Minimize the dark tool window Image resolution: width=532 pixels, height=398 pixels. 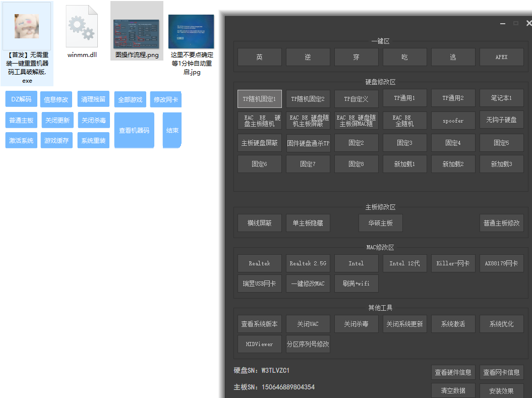503,23
